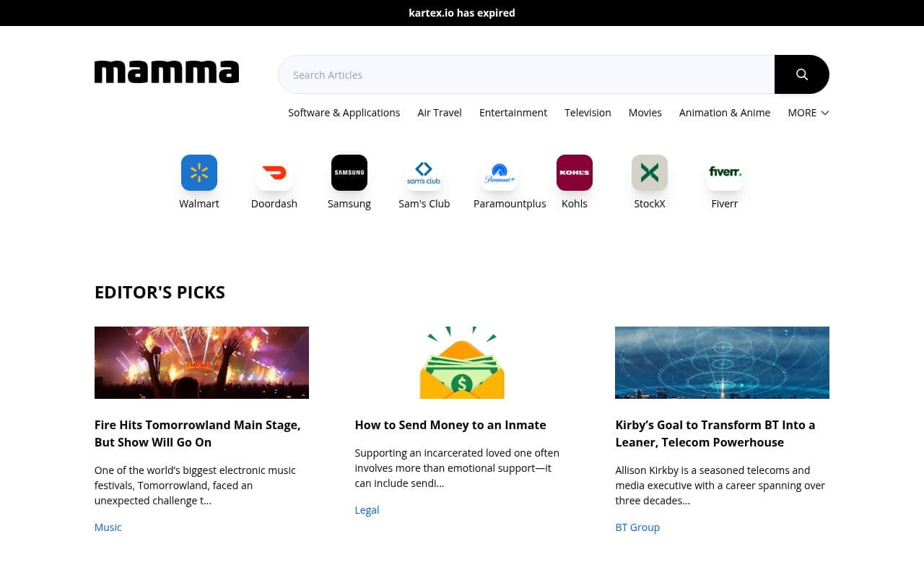The width and height of the screenshot is (924, 578).
Task: Open the Sam's Club icon
Action: 424,173
